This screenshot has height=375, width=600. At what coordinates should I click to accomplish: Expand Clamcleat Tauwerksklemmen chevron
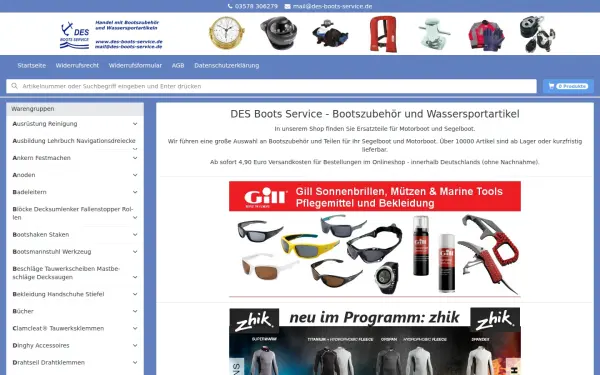pyautogui.click(x=135, y=328)
